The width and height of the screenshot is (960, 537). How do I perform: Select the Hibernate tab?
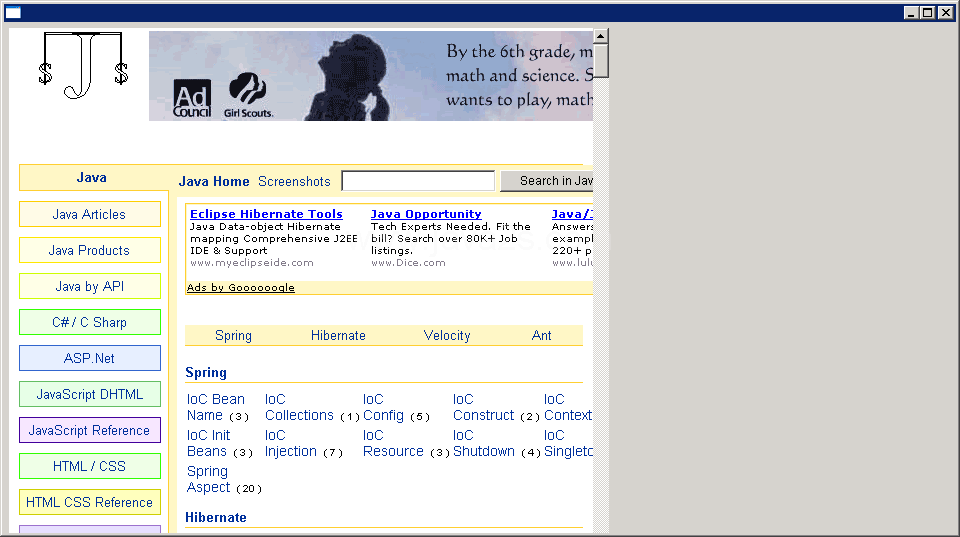338,336
